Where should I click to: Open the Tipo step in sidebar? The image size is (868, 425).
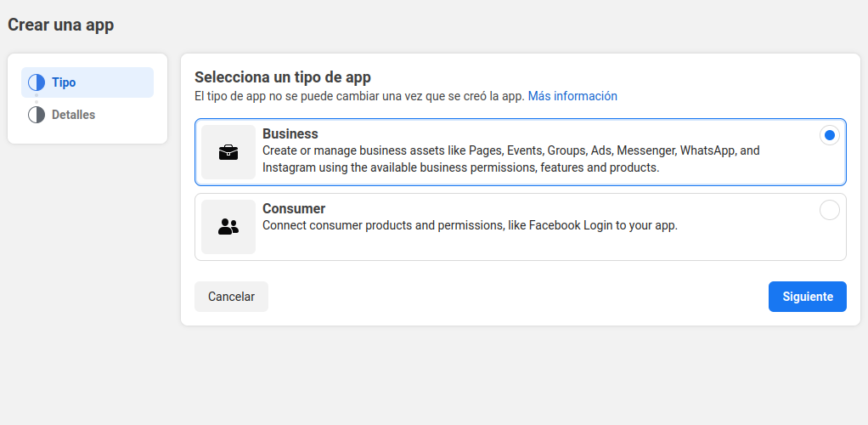[87, 82]
